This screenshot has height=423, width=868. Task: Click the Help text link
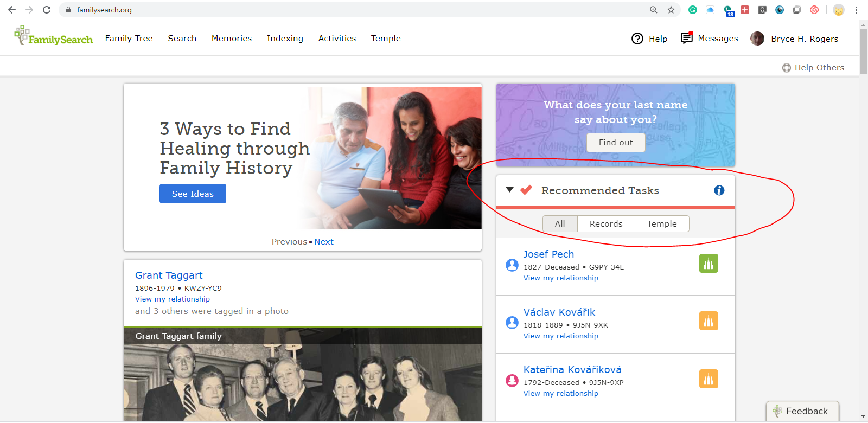[x=658, y=39]
